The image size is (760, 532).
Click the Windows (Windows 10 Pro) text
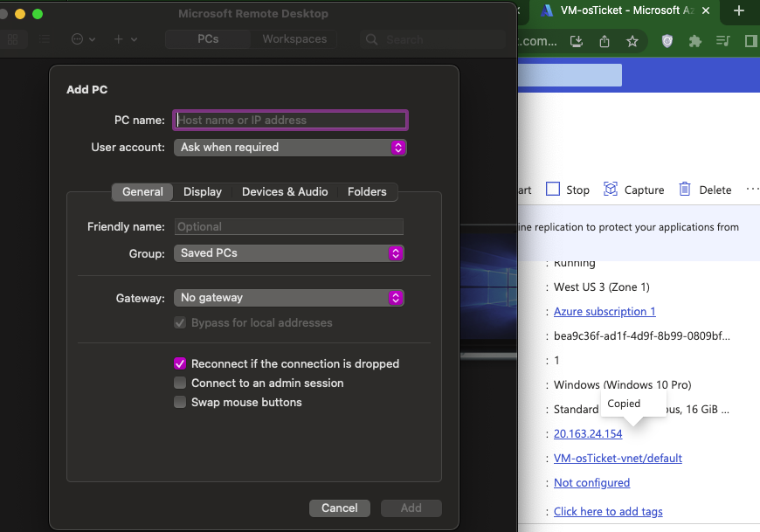tap(622, 384)
